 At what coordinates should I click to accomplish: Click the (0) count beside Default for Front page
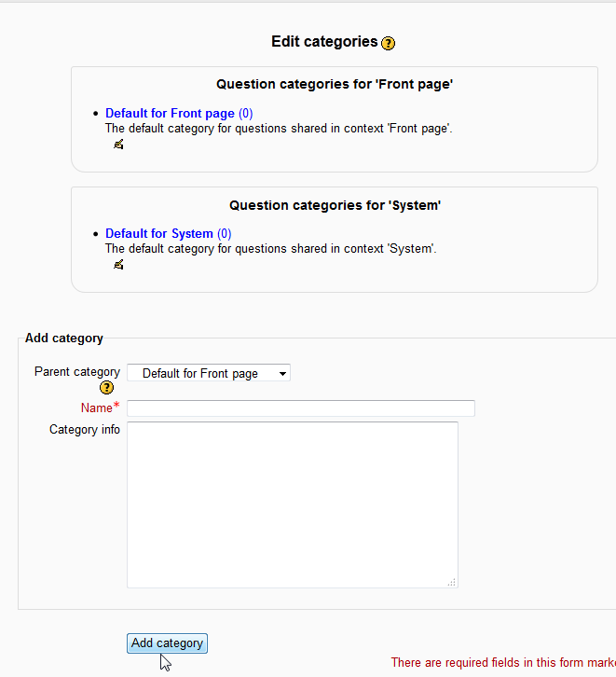click(x=246, y=114)
